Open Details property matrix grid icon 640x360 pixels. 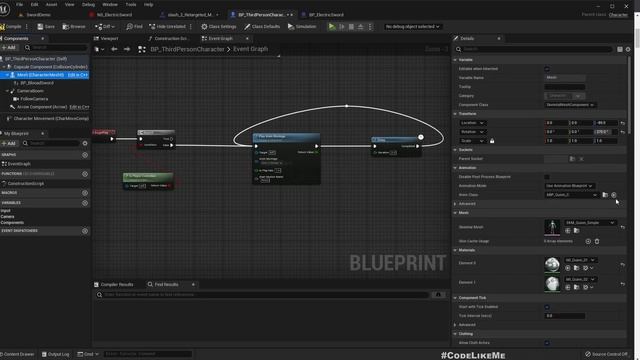(620, 49)
